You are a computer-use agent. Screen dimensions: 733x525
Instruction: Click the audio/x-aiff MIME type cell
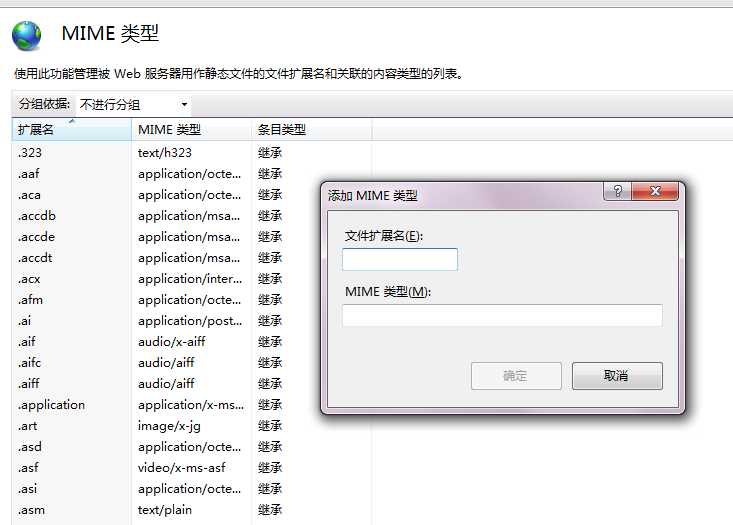point(172,342)
